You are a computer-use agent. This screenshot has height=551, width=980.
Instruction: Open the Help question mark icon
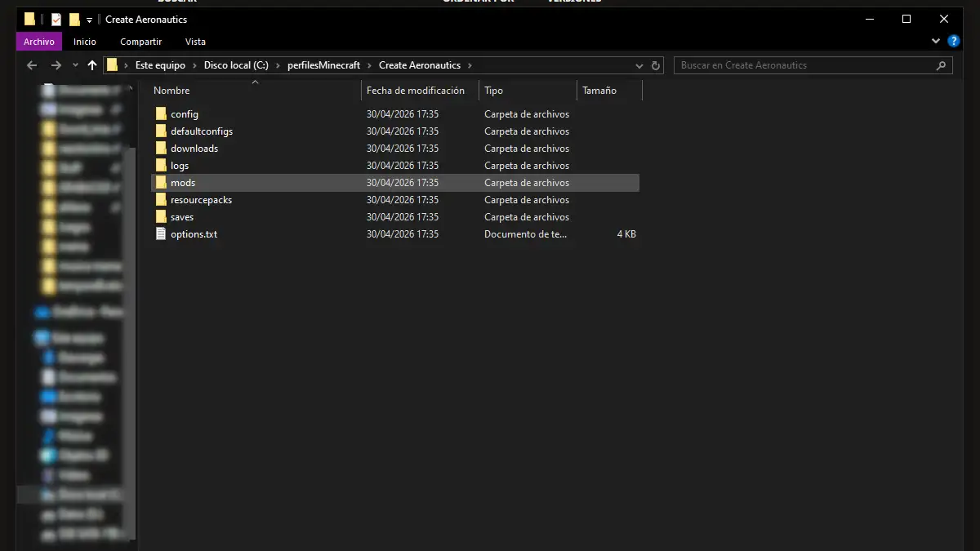(x=953, y=41)
